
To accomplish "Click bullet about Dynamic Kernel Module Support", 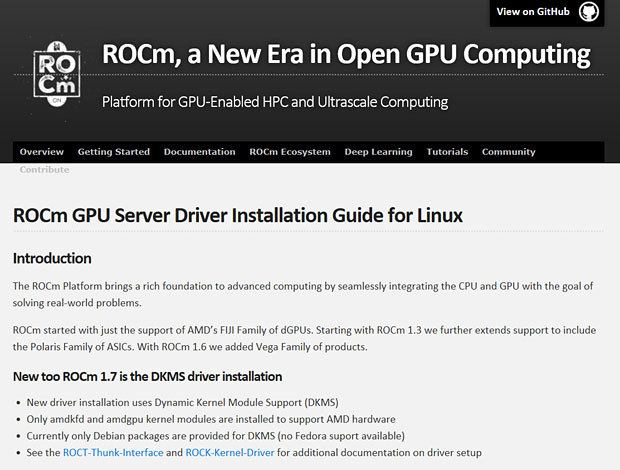I will (182, 402).
